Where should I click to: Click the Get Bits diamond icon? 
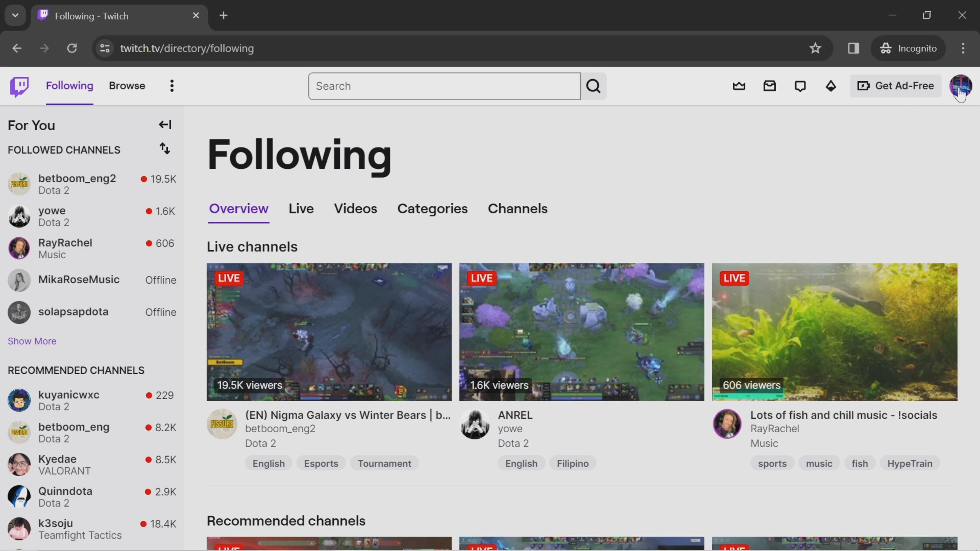pyautogui.click(x=830, y=86)
